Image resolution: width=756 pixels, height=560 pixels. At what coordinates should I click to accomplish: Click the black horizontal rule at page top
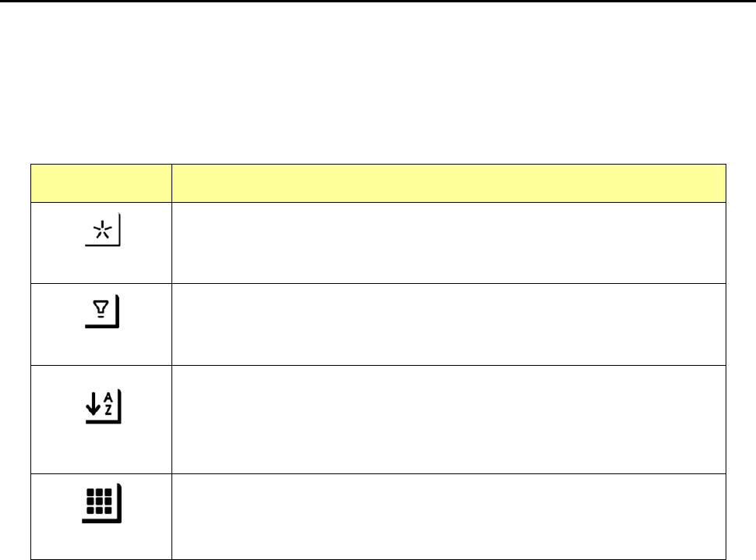coord(378,2)
